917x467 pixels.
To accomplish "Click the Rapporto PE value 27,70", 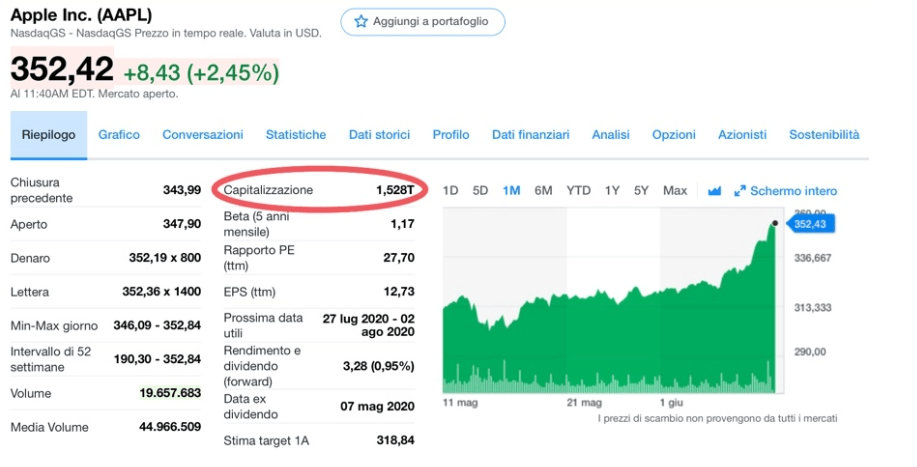I will tap(399, 258).
